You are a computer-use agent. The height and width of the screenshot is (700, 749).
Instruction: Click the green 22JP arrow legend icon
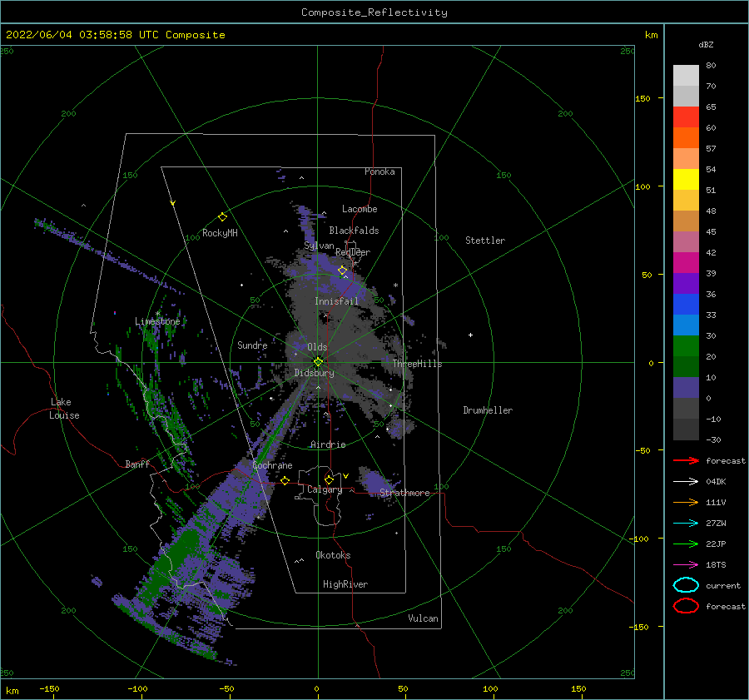(x=686, y=544)
